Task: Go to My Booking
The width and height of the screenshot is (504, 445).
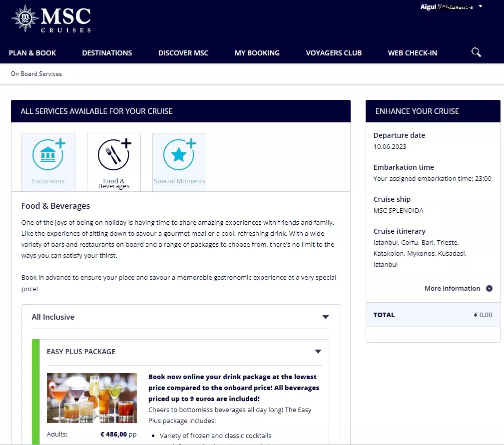Action: tap(257, 53)
